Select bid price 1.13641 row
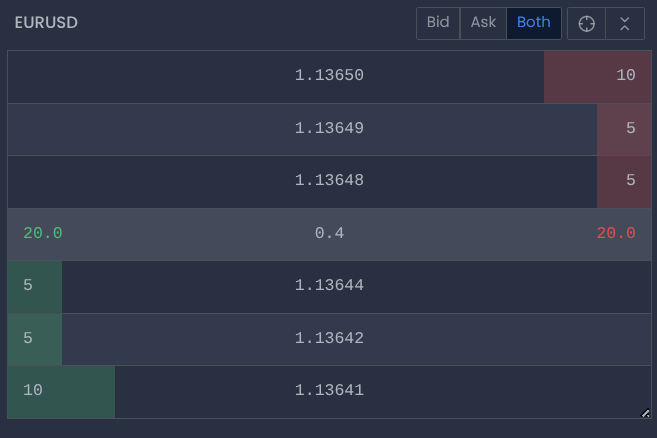This screenshot has width=657, height=438. click(x=329, y=392)
